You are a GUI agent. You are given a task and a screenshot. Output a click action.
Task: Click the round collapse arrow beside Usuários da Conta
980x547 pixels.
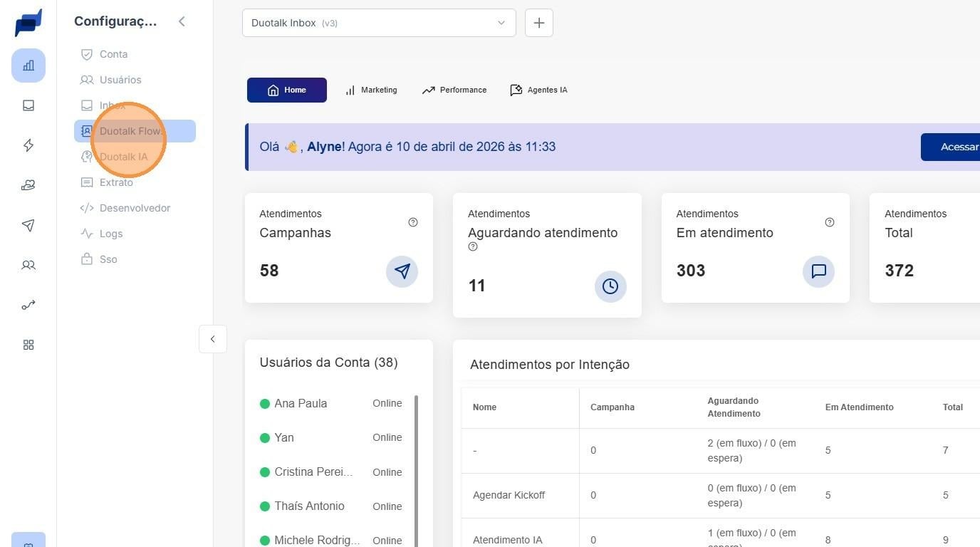[x=213, y=339]
